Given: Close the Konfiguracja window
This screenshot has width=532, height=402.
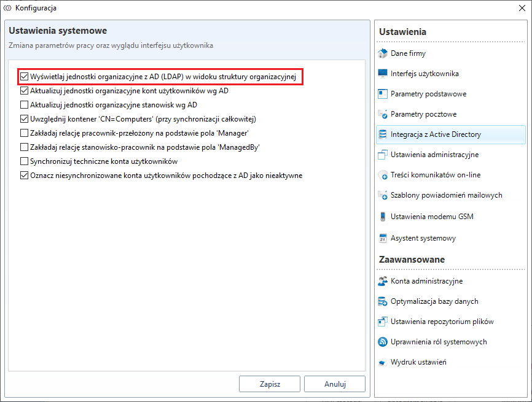Looking at the screenshot, I should [520, 8].
